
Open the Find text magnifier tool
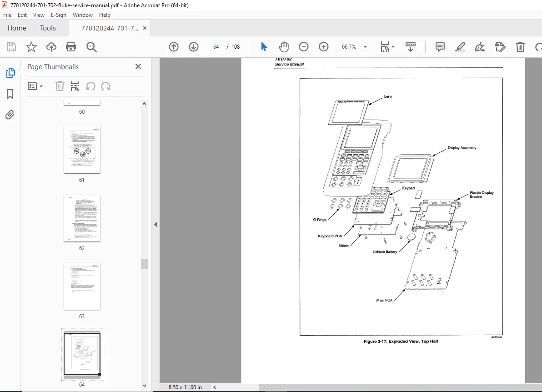coord(91,47)
